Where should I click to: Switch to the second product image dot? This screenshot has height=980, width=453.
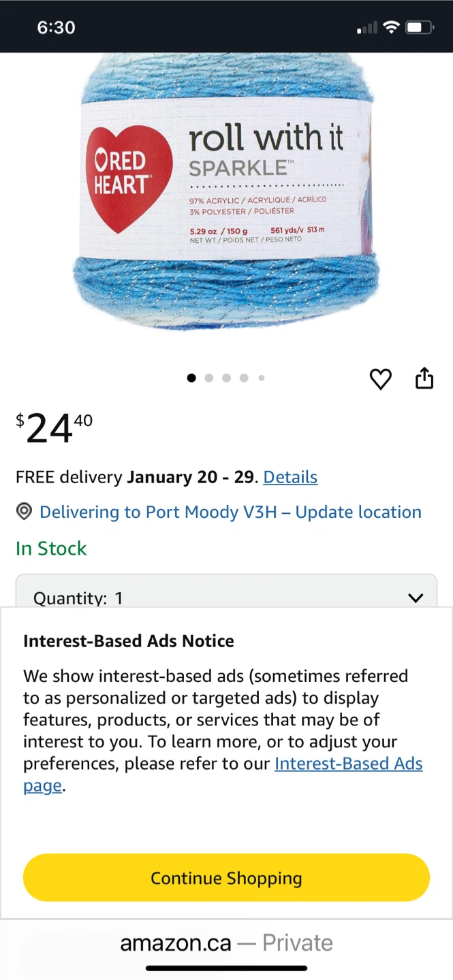209,378
